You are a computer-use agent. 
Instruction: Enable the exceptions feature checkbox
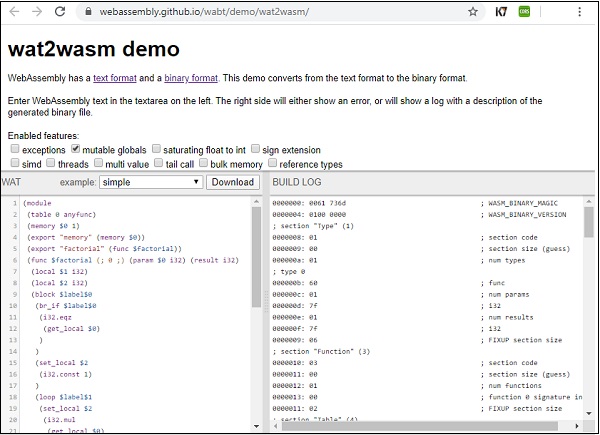click(x=15, y=148)
